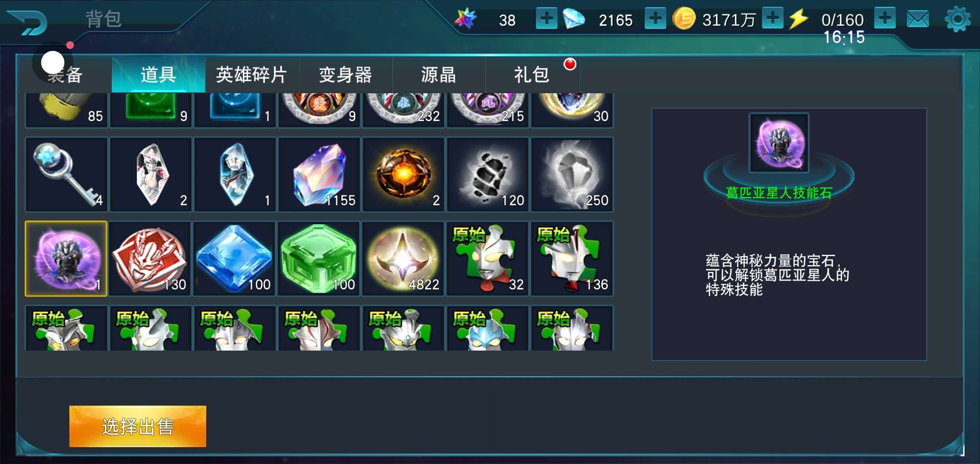This screenshot has width=980, height=464.
Task: Select the blue diamond gem item
Action: [x=234, y=259]
